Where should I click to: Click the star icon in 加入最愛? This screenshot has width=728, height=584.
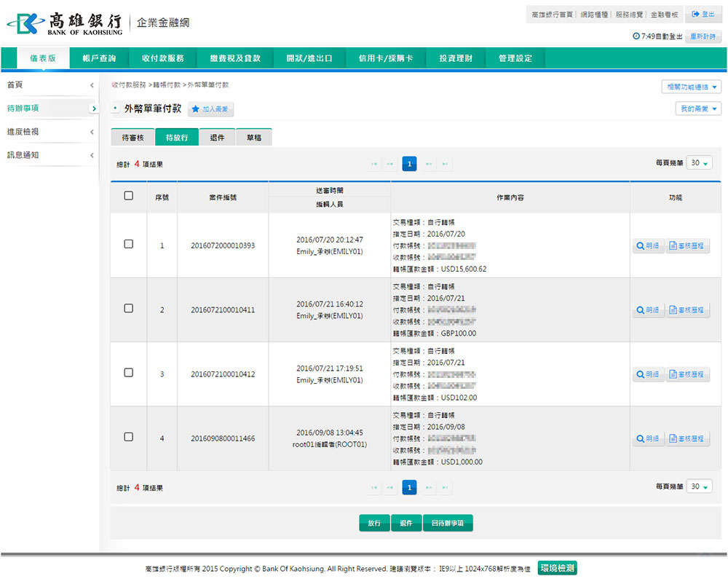[195, 109]
